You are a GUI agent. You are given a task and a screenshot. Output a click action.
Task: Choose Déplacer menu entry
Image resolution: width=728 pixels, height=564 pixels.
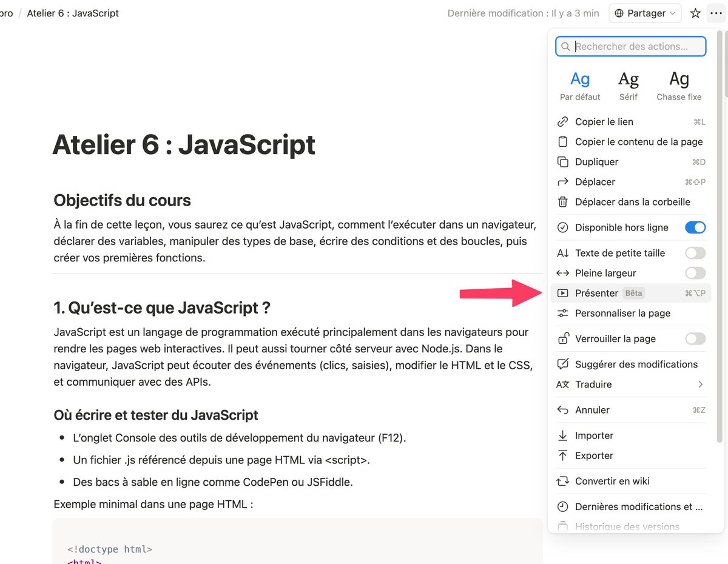(x=631, y=182)
